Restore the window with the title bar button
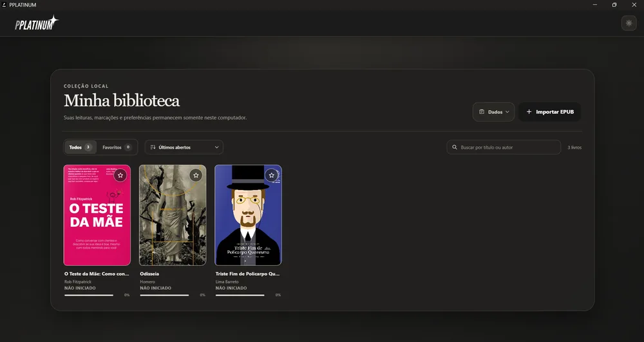The height and width of the screenshot is (342, 644). [614, 5]
